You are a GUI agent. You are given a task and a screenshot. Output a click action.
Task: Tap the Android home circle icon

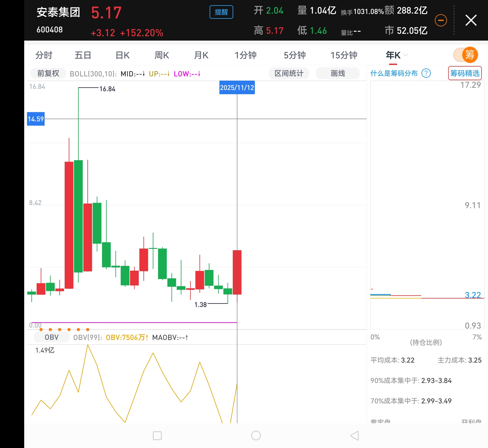(x=256, y=436)
